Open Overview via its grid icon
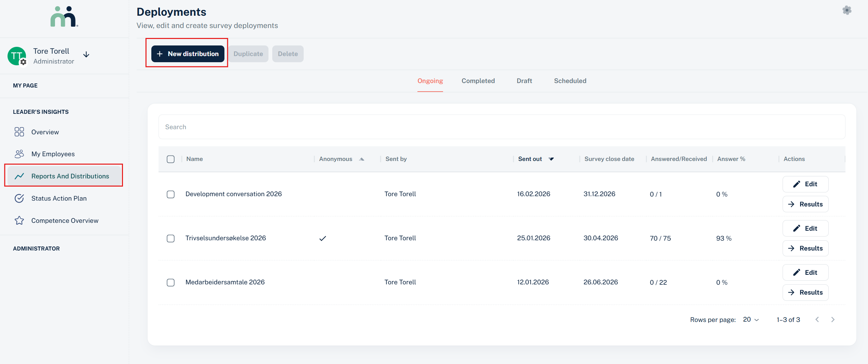The height and width of the screenshot is (364, 868). coord(19,132)
